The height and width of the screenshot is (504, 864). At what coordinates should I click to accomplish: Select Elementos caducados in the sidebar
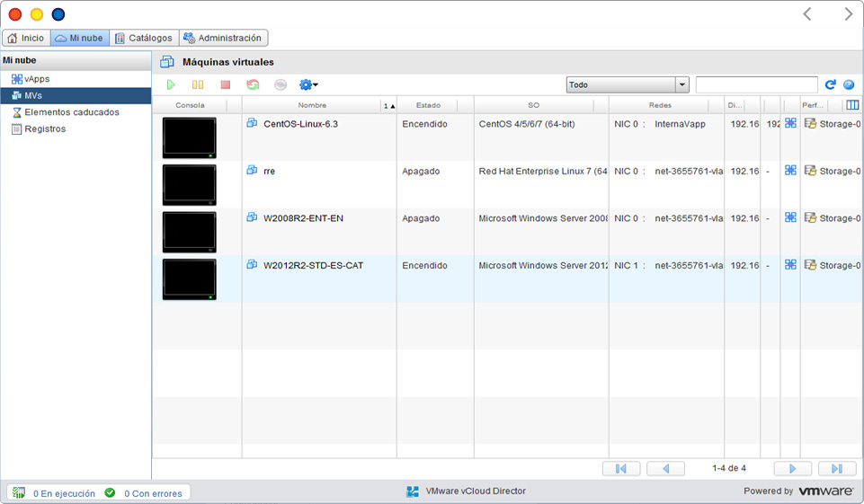71,112
